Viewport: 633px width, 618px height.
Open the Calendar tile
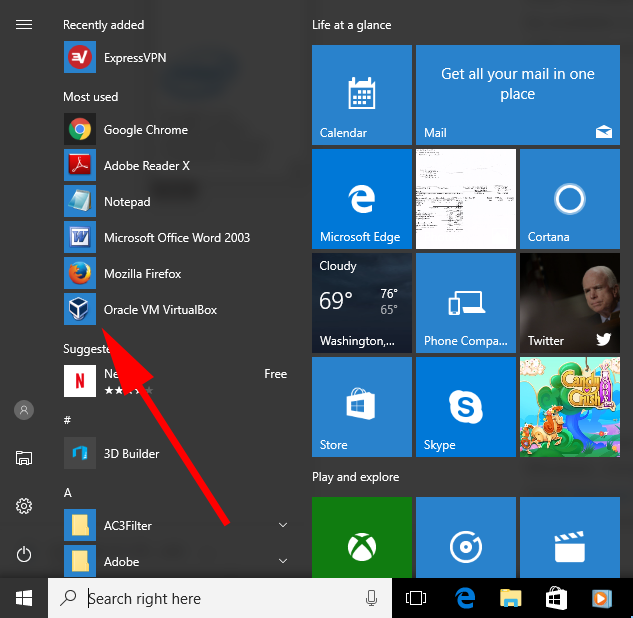pos(362,95)
